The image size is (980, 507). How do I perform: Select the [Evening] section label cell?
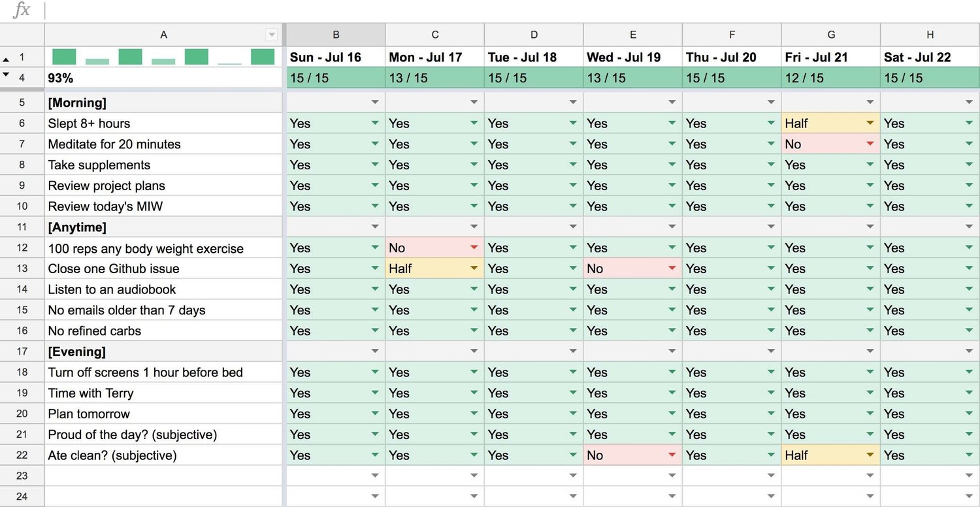coord(163,352)
